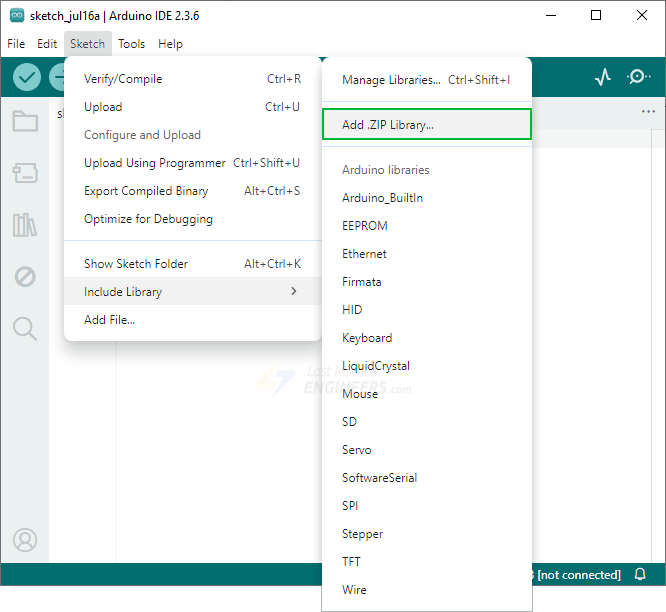Click the account profile icon

(25, 540)
